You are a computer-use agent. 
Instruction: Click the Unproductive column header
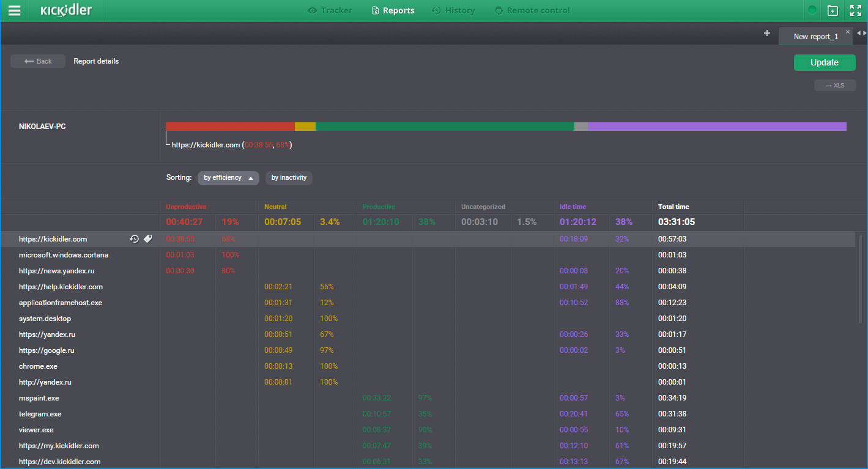tap(186, 207)
